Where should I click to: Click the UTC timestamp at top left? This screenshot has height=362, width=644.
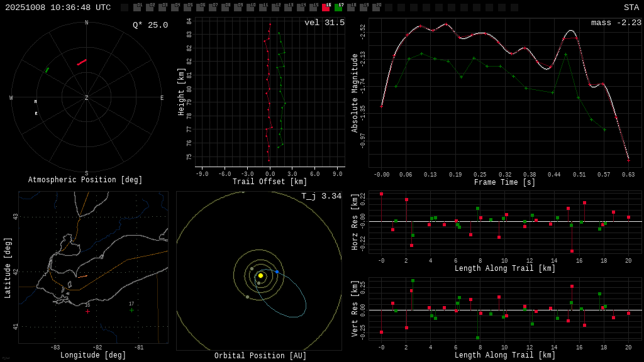coord(58,8)
